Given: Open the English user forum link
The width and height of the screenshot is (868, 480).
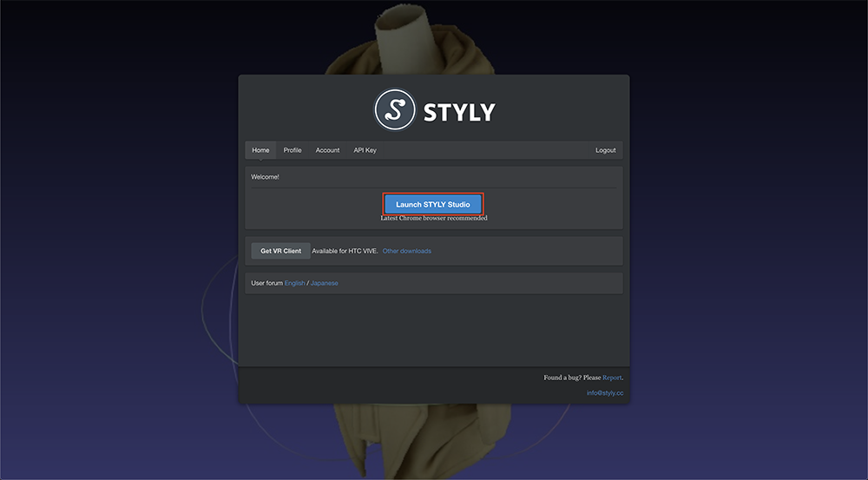Looking at the screenshot, I should 294,283.
